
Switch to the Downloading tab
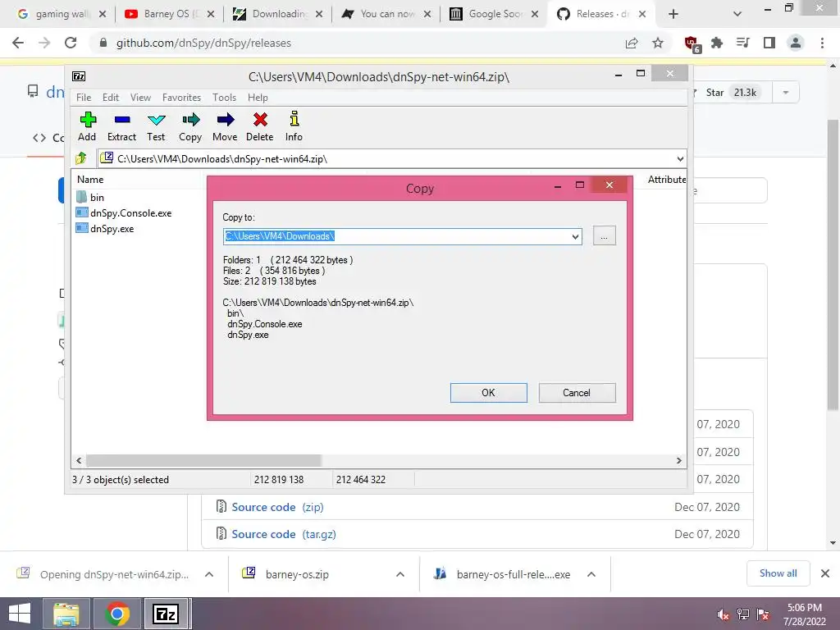coord(277,14)
